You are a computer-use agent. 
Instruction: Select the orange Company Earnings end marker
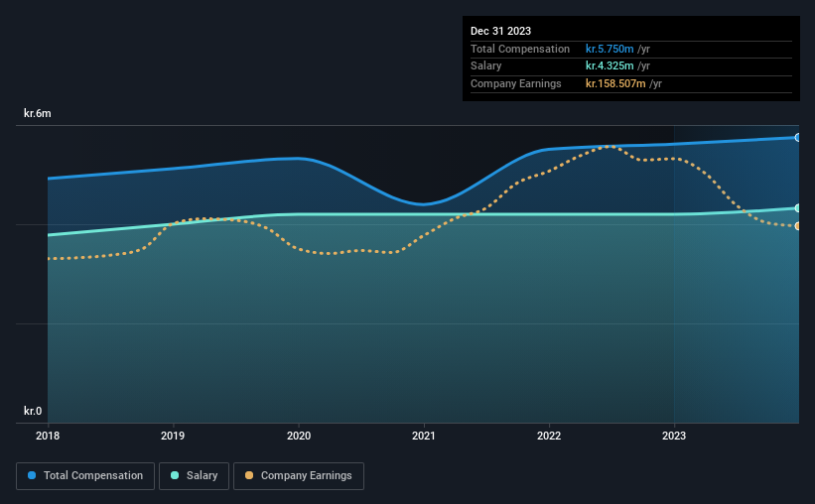[x=797, y=226]
